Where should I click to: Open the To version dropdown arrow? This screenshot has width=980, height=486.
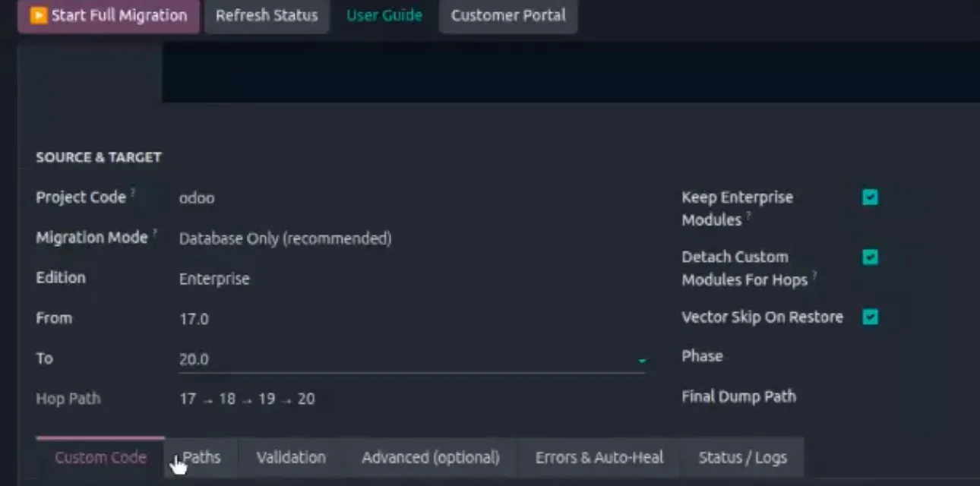pos(642,361)
